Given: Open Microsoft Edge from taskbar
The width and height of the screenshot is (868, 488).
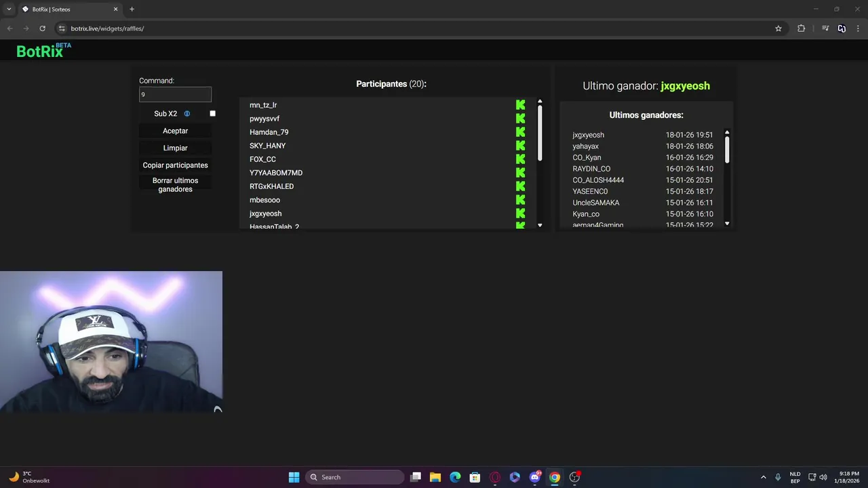Looking at the screenshot, I should click(455, 477).
